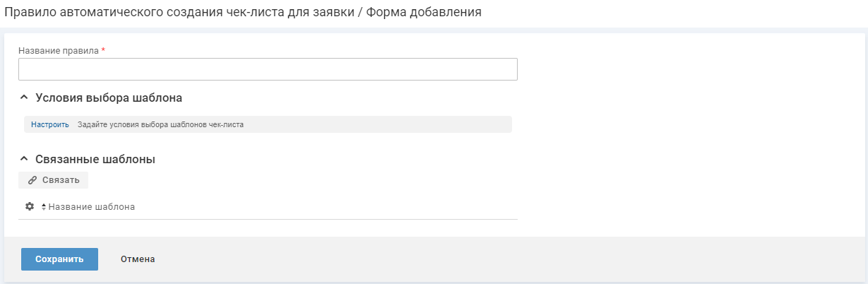
Task: Sort by the Название шаблона column header
Action: click(92, 207)
